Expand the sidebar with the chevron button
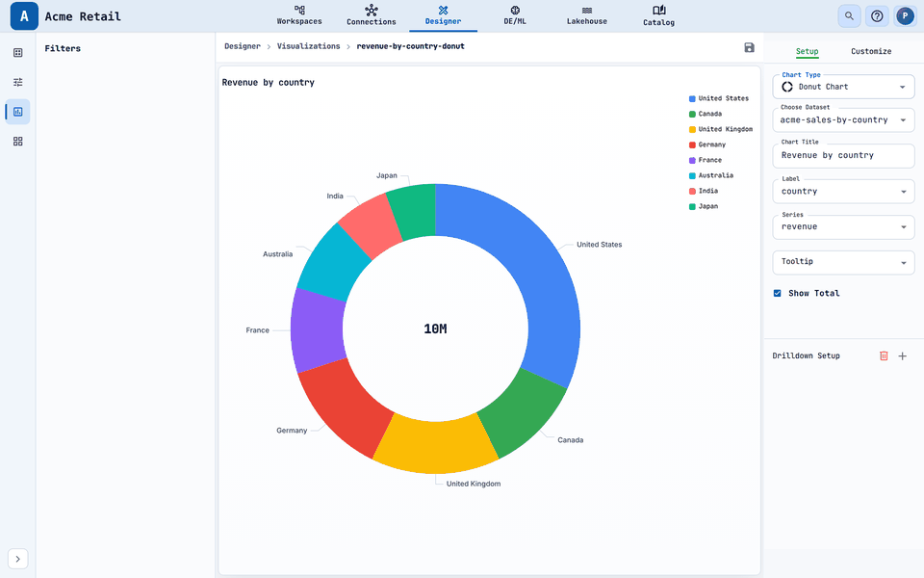This screenshot has width=924, height=578. pyautogui.click(x=17, y=559)
